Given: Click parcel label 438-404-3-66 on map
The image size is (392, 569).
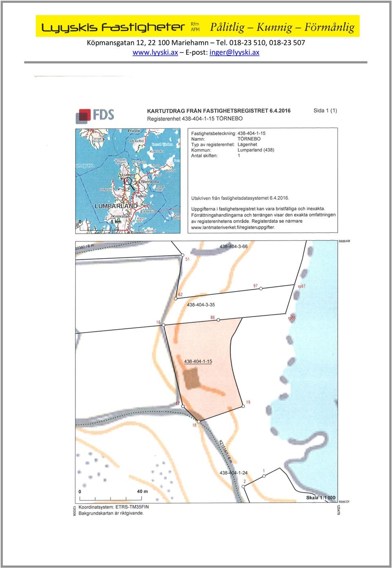Looking at the screenshot, I should click(x=234, y=246).
